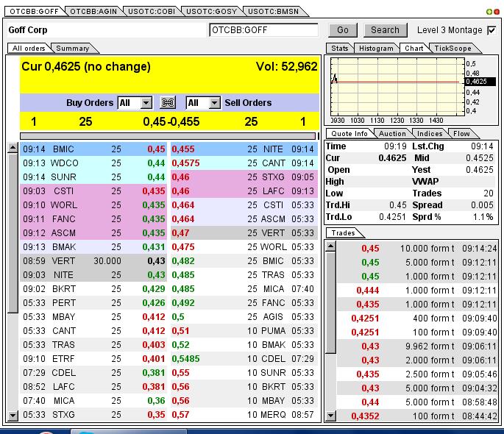Select the Chart tab
504x434 pixels.
click(414, 49)
